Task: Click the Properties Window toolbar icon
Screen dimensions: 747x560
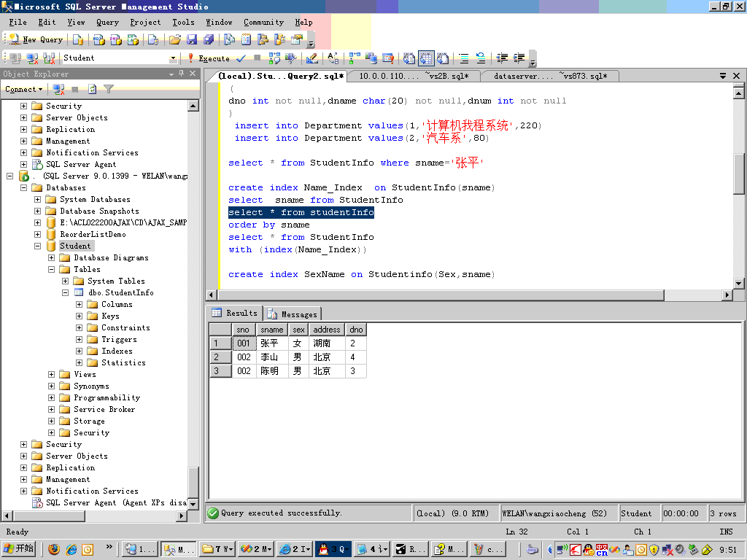Action: [x=297, y=39]
